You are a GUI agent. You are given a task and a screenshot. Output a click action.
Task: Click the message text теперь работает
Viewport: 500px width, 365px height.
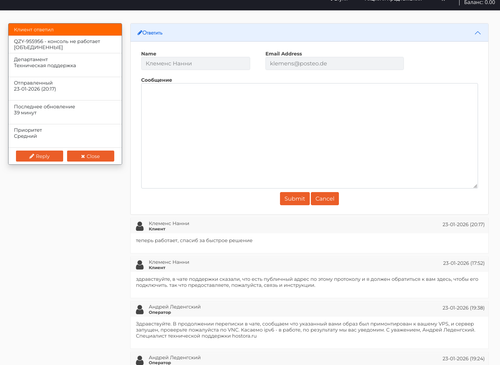click(x=194, y=240)
